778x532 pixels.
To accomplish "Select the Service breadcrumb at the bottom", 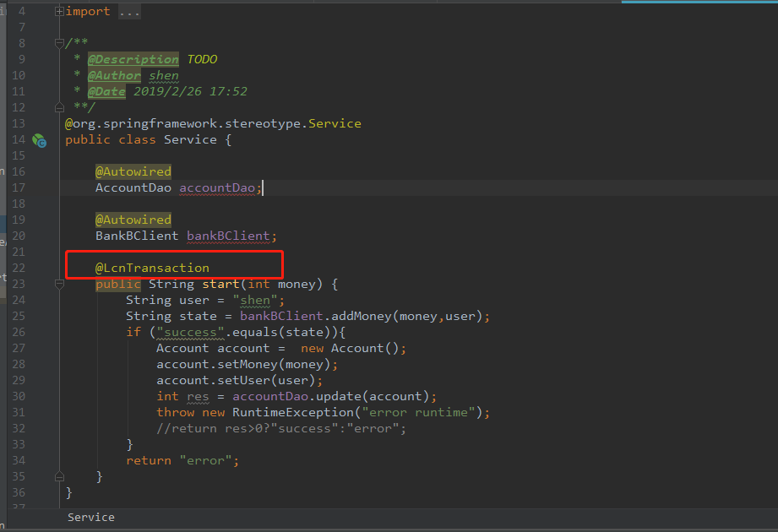I will pyautogui.click(x=90, y=517).
